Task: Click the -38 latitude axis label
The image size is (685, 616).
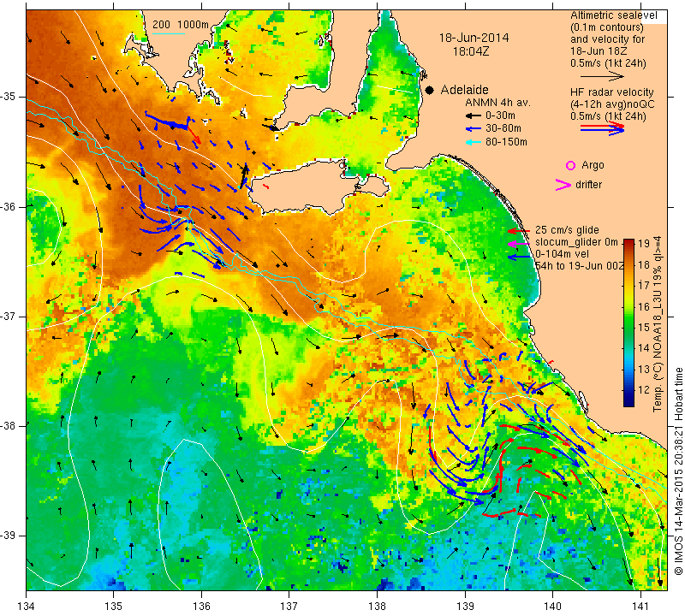Action: 8,426
